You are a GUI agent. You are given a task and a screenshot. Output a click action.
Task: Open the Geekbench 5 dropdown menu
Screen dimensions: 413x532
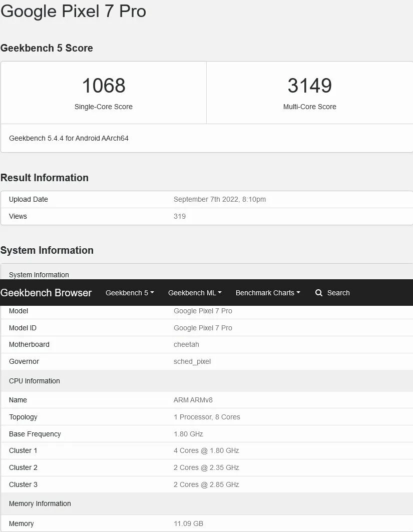tap(130, 293)
